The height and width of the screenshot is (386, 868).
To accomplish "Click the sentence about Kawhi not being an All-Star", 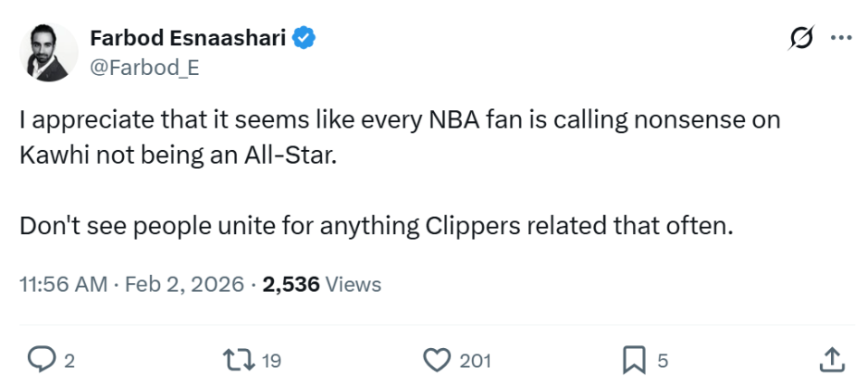I will pyautogui.click(x=399, y=136).
